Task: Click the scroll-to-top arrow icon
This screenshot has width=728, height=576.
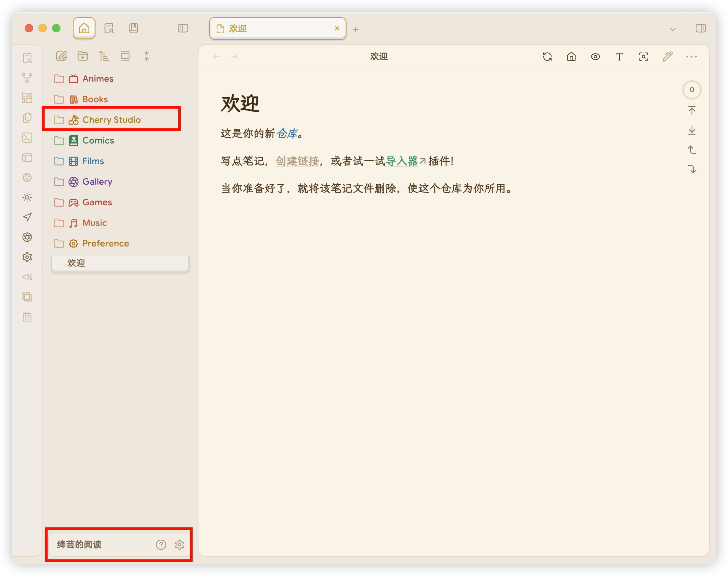Action: (692, 111)
